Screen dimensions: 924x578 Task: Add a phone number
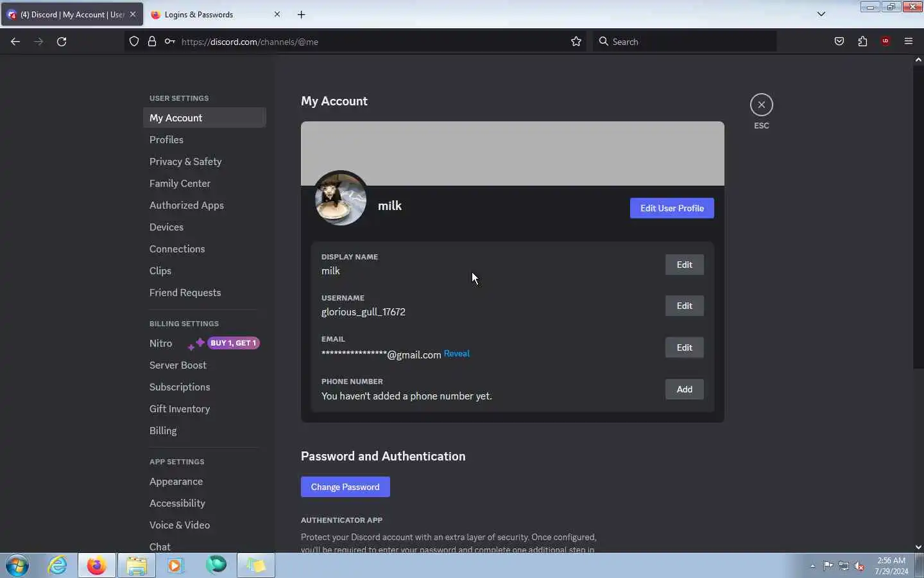(684, 389)
